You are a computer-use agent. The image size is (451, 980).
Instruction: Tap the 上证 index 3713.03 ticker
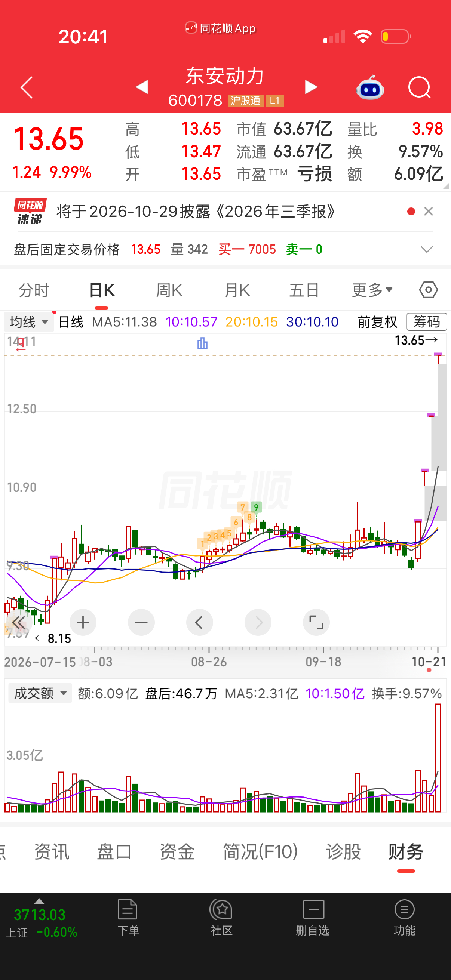click(x=41, y=918)
